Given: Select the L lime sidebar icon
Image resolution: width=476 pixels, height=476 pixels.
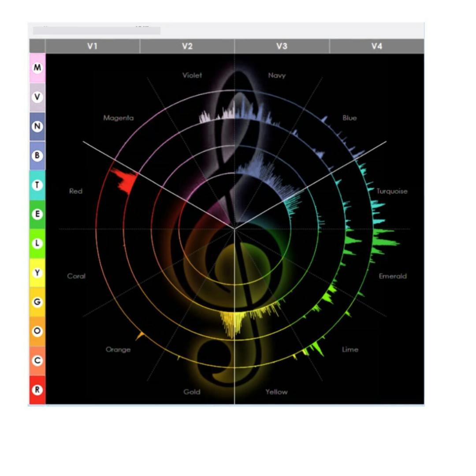Looking at the screenshot, I should pos(37,243).
